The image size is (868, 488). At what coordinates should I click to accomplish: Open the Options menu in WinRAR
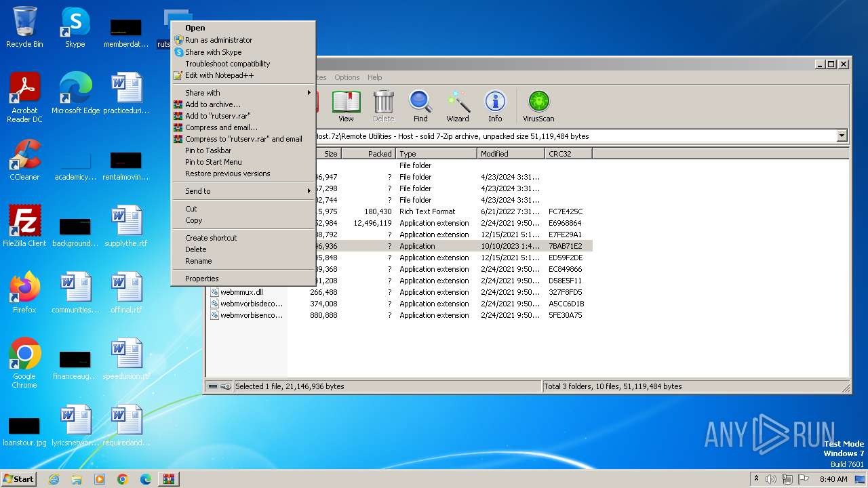347,77
